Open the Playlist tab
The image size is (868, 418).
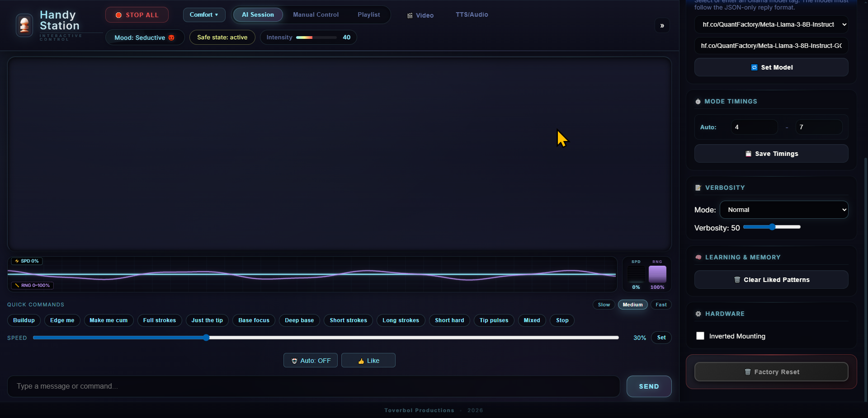[369, 14]
